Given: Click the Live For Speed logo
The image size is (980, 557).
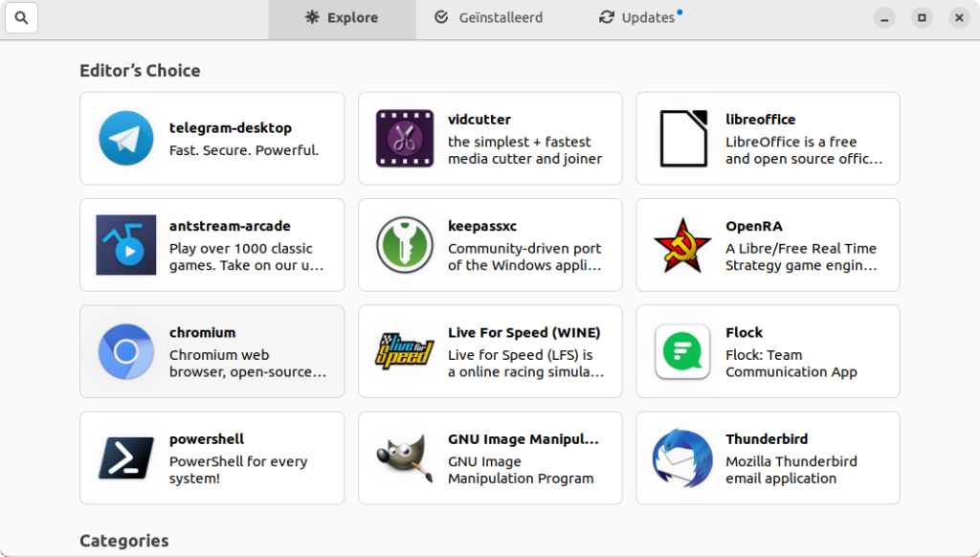Looking at the screenshot, I should (405, 351).
